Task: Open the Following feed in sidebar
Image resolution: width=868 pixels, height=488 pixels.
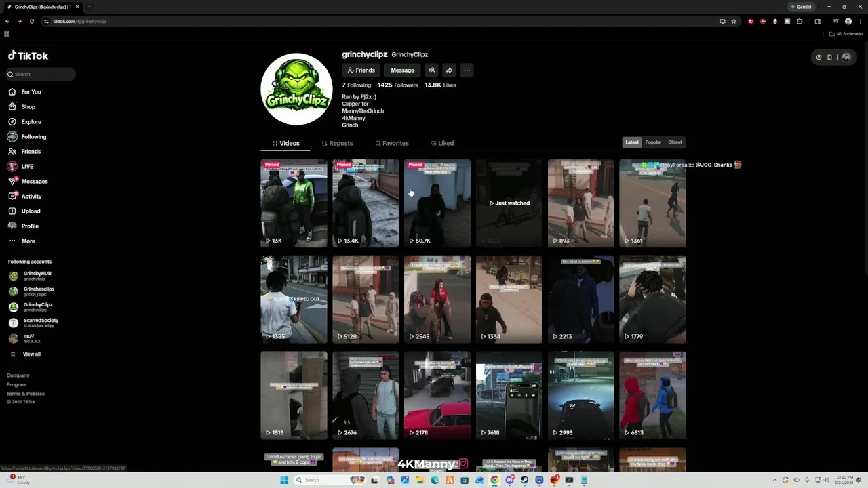Action: (x=28, y=137)
